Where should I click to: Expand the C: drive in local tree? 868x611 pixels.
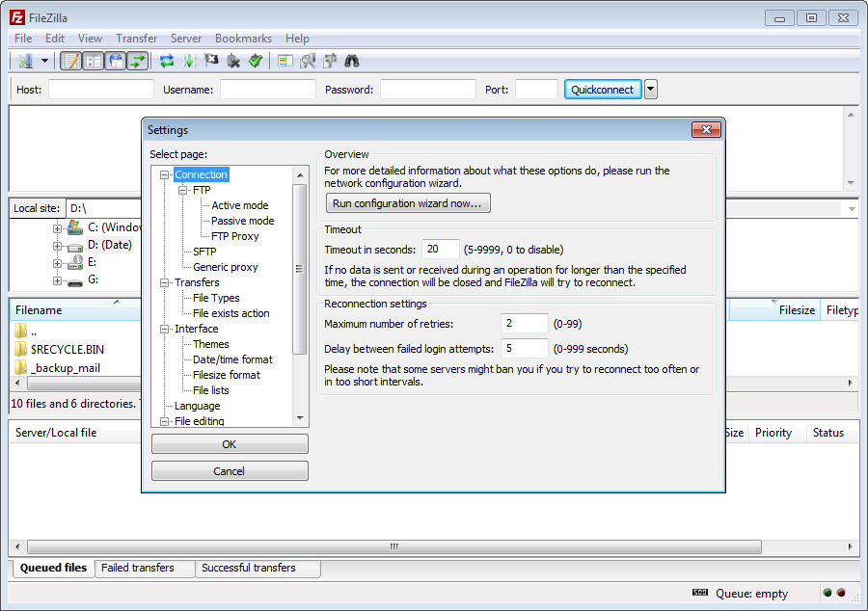tap(57, 227)
